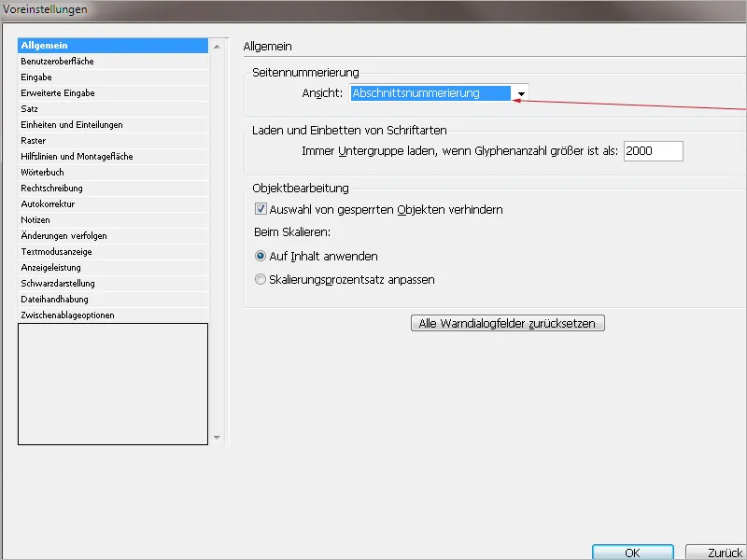Click the Zurück button
The width and height of the screenshot is (747, 560).
[x=717, y=553]
